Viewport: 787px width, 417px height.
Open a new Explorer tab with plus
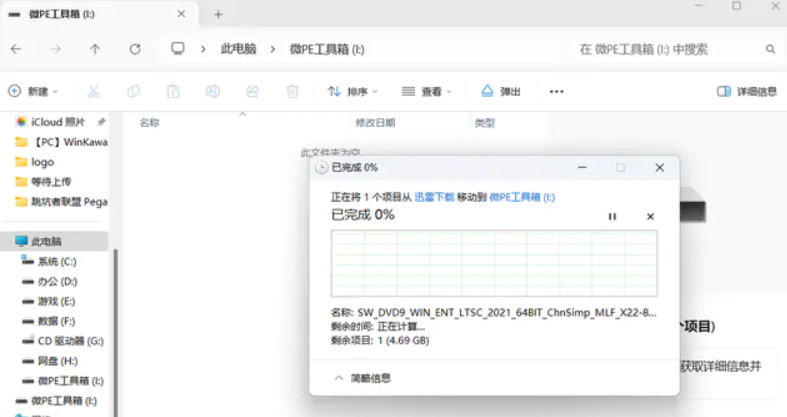coord(218,15)
